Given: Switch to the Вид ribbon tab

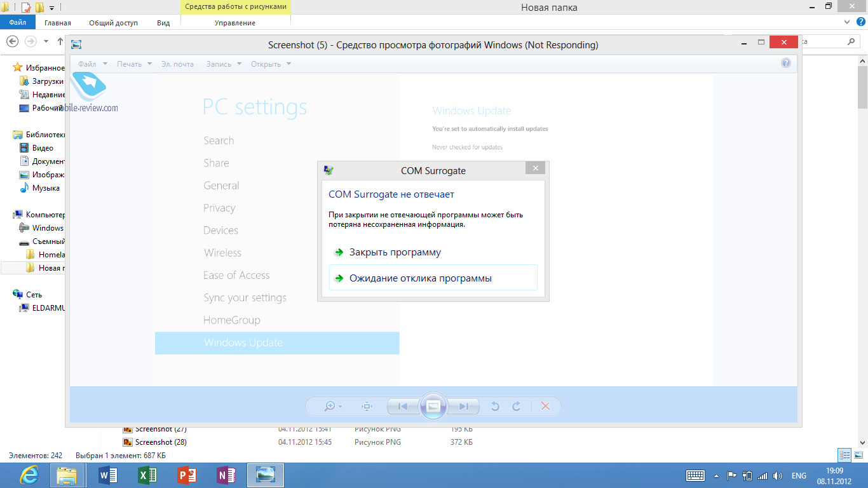Looking at the screenshot, I should coord(163,22).
